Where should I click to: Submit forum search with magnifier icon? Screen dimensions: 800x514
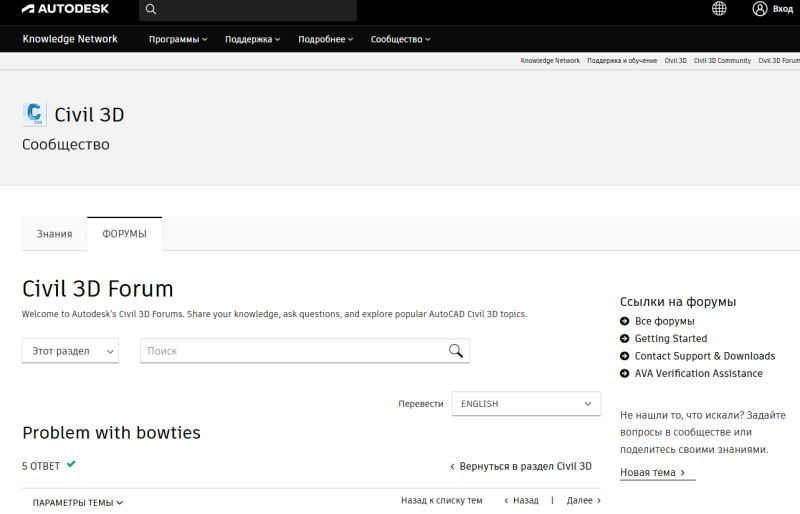pos(456,351)
